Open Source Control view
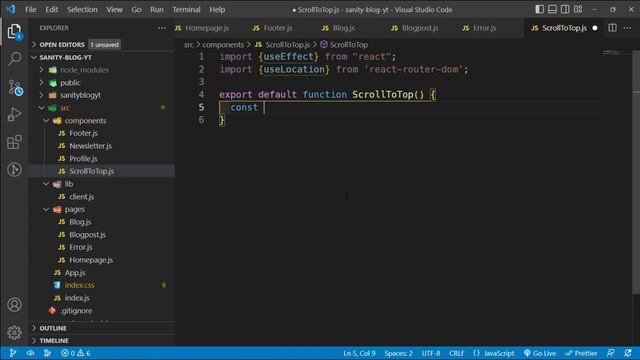The image size is (640, 360). [15, 87]
